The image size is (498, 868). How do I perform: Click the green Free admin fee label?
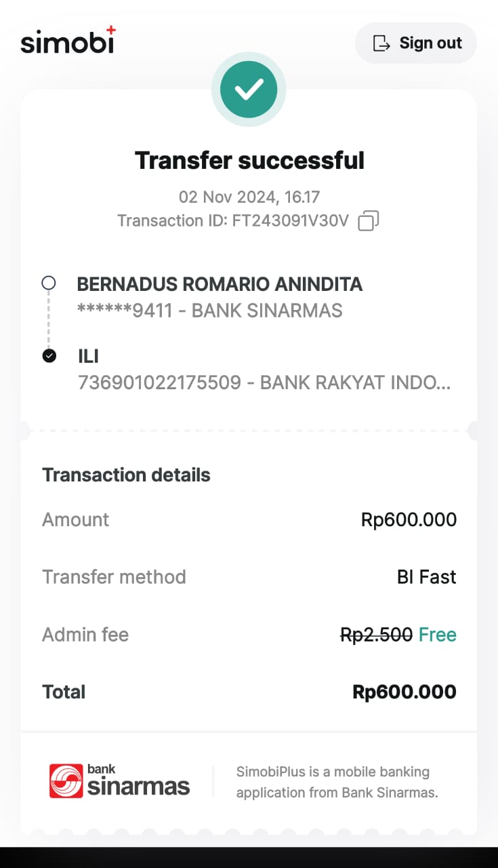438,635
